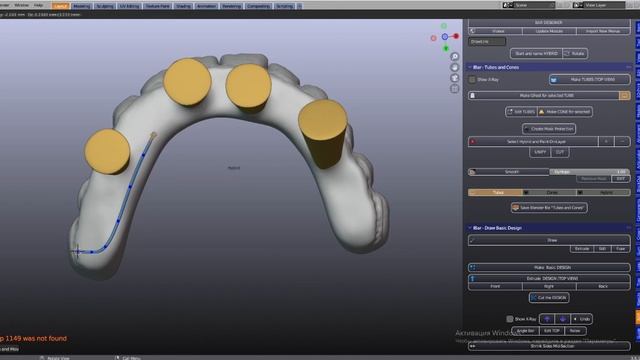The height and width of the screenshot is (360, 640).
Task: Click the Cut the DESIGN button
Action: pyautogui.click(x=549, y=298)
